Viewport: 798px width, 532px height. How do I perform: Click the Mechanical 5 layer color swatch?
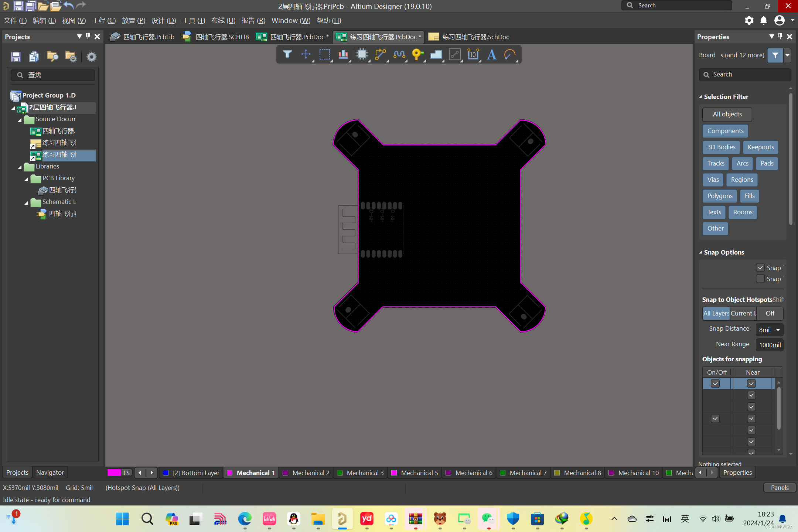pyautogui.click(x=394, y=473)
